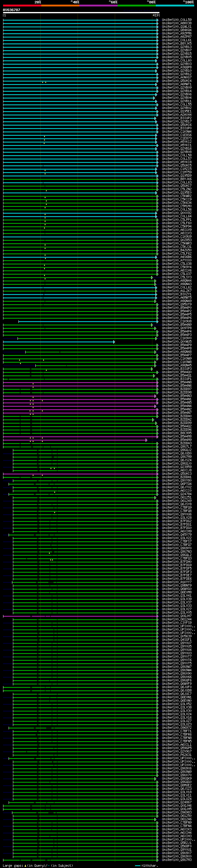
Task: Open hit UniRef100_Q195E1
Action: [x=176, y=111]
